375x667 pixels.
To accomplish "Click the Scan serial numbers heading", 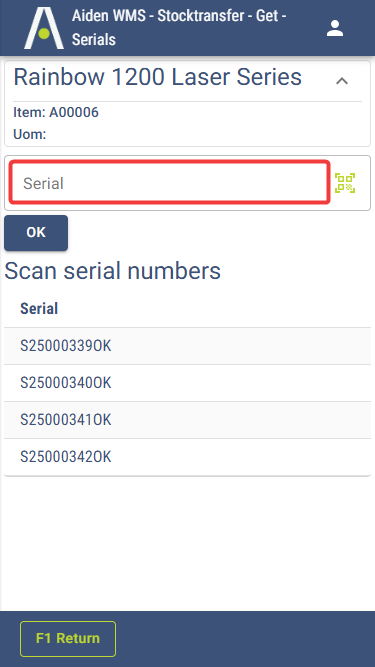I will (113, 271).
